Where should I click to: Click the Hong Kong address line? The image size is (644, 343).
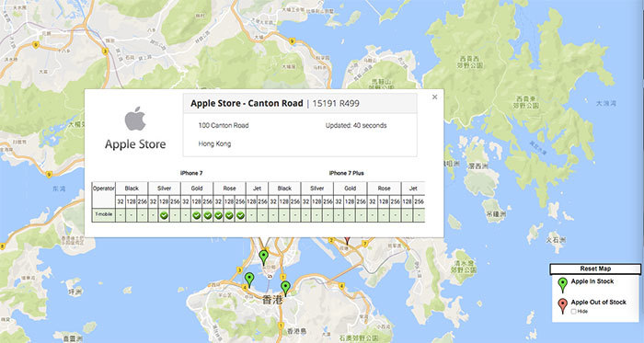[214, 144]
